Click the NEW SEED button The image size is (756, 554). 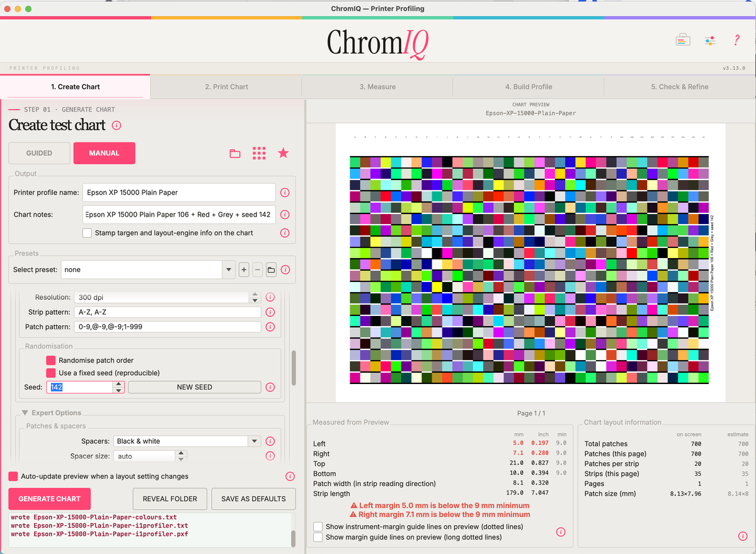pos(194,387)
